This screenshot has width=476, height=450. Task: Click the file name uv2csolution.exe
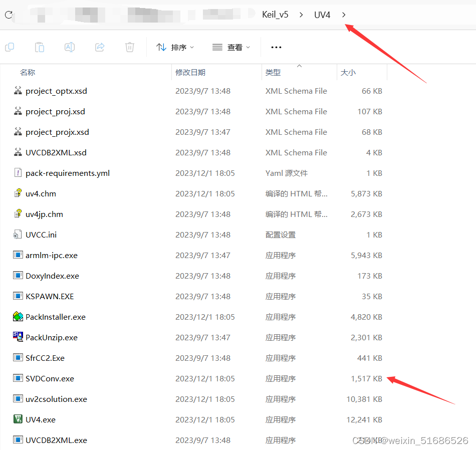pos(56,399)
